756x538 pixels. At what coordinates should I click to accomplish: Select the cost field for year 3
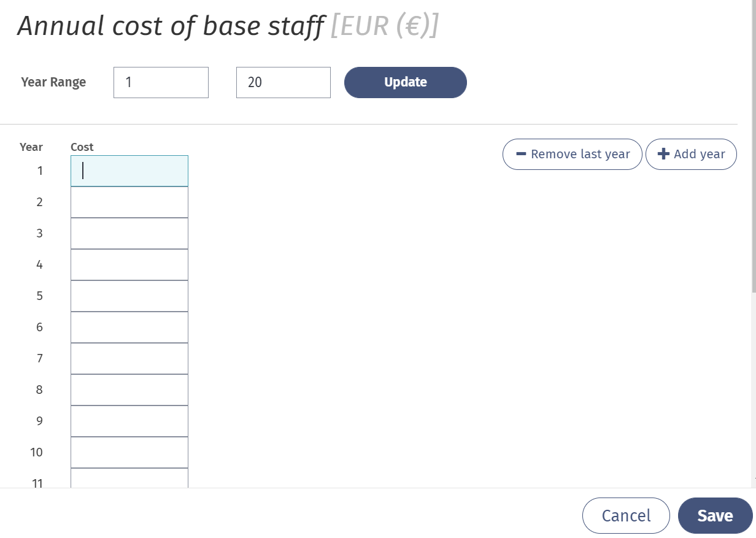[x=129, y=233]
